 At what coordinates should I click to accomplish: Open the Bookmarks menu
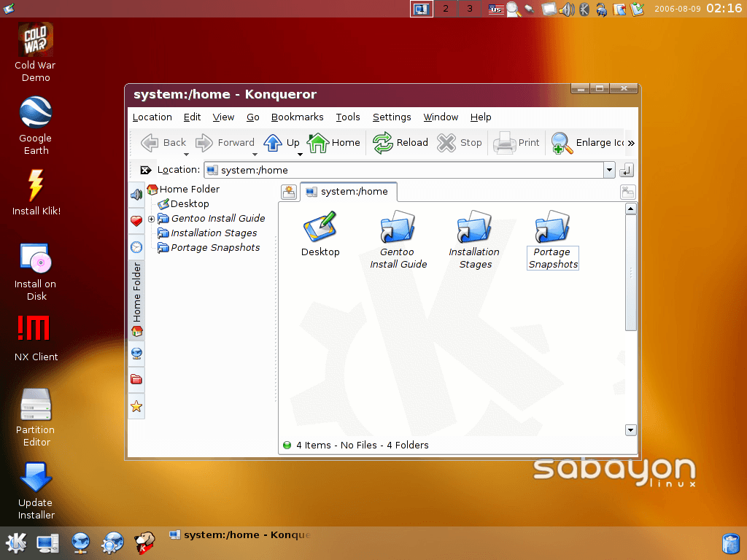coord(298,117)
